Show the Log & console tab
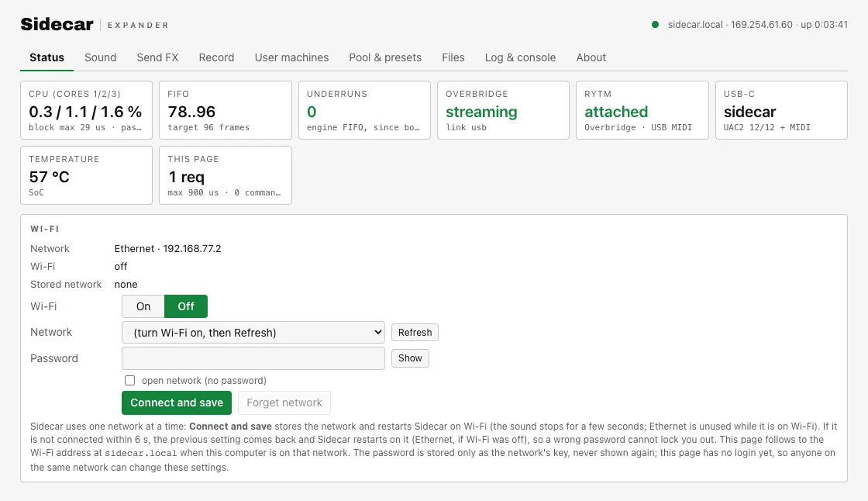868x501 pixels. click(x=520, y=57)
